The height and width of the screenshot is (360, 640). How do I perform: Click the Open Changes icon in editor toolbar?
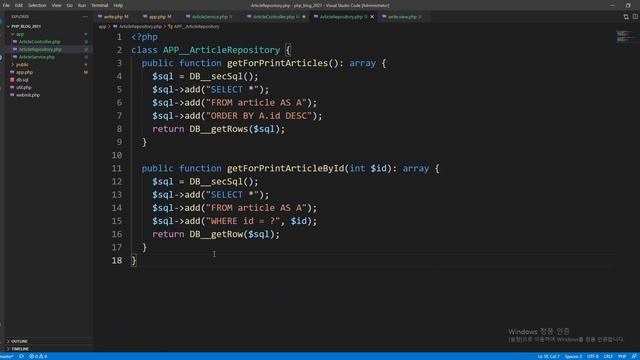[625, 17]
